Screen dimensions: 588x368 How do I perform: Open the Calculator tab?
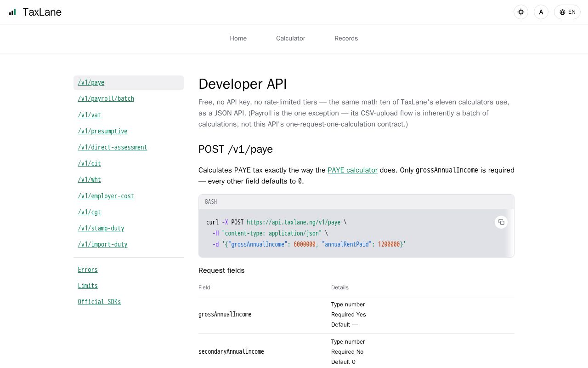tap(291, 39)
